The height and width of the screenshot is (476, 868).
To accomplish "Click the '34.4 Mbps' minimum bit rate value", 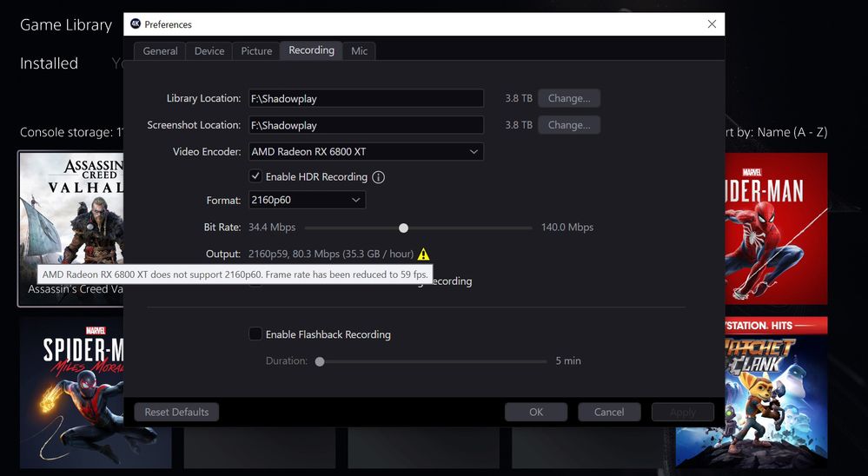I will (x=272, y=228).
